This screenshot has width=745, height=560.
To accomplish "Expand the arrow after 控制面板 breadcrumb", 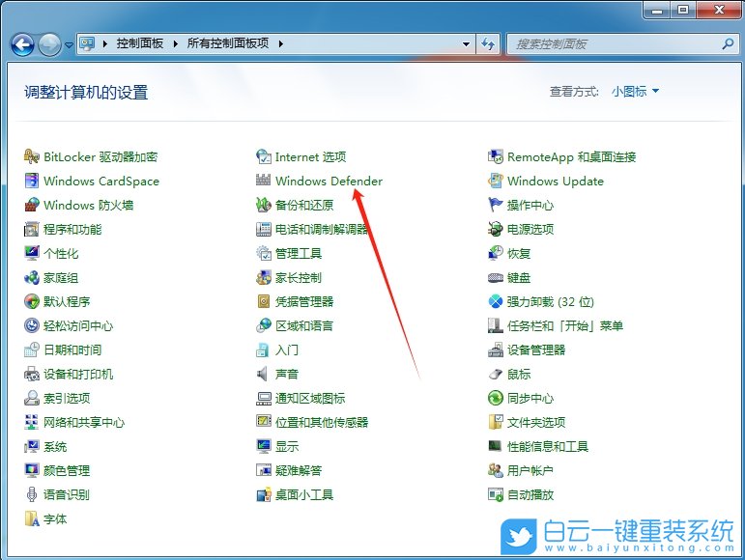I will pos(175,43).
